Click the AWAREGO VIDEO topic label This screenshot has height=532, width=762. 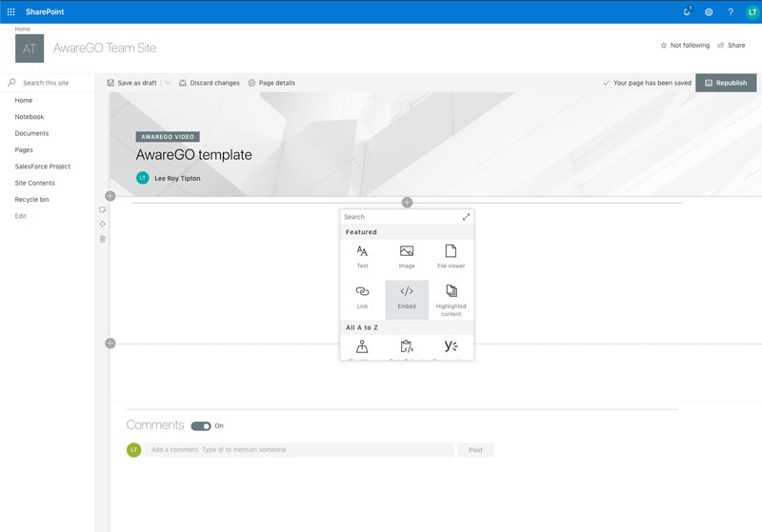(168, 137)
